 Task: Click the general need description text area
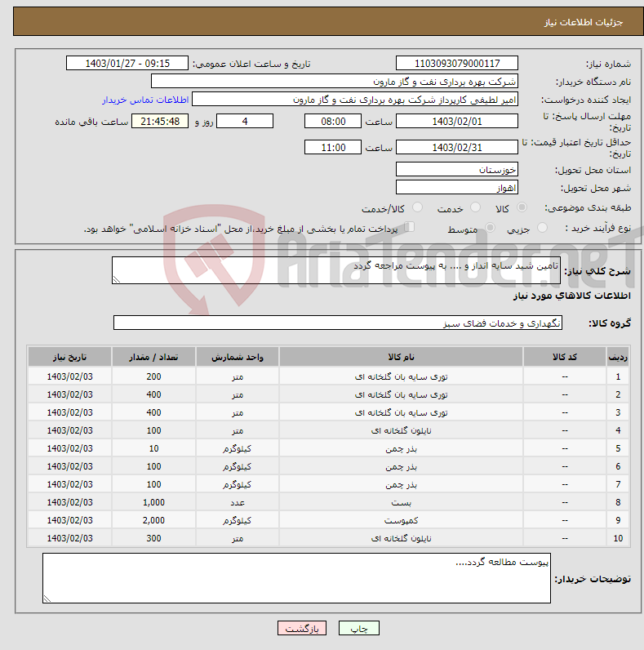pyautogui.click(x=336, y=270)
